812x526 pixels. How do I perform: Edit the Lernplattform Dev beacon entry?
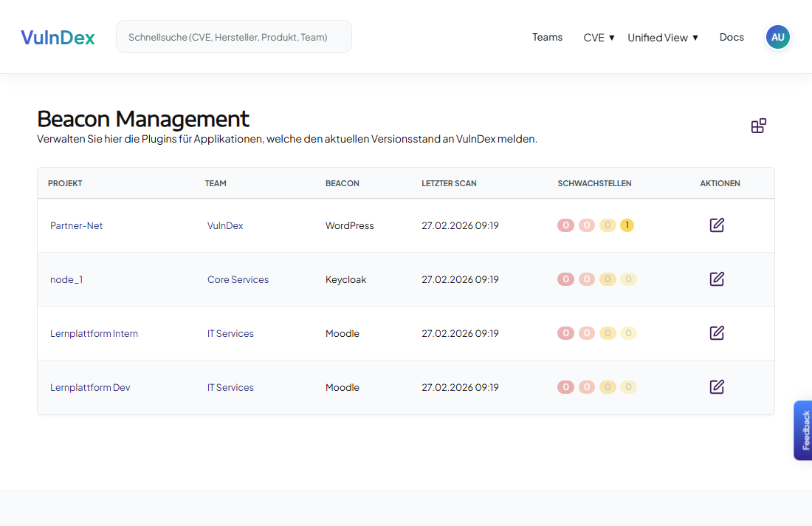coord(716,387)
